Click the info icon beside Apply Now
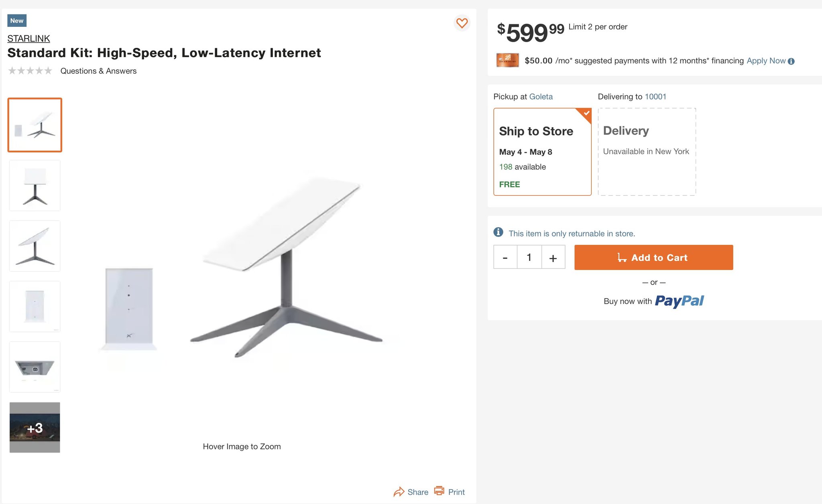 [791, 61]
